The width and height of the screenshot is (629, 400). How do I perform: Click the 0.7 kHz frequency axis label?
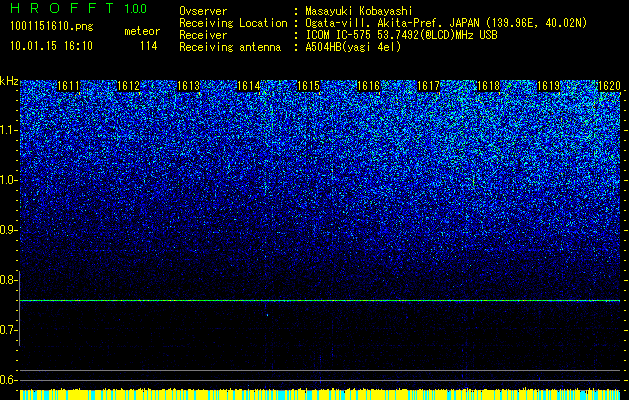[x=8, y=330]
